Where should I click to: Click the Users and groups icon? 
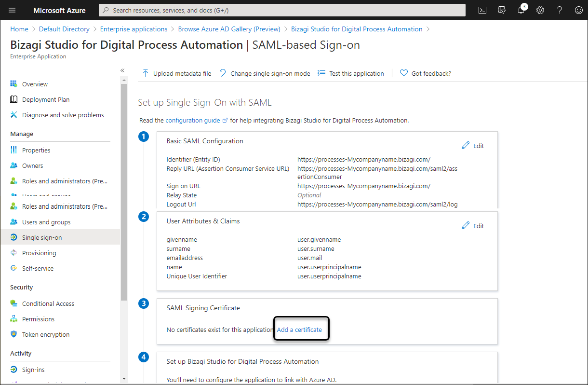pos(13,222)
